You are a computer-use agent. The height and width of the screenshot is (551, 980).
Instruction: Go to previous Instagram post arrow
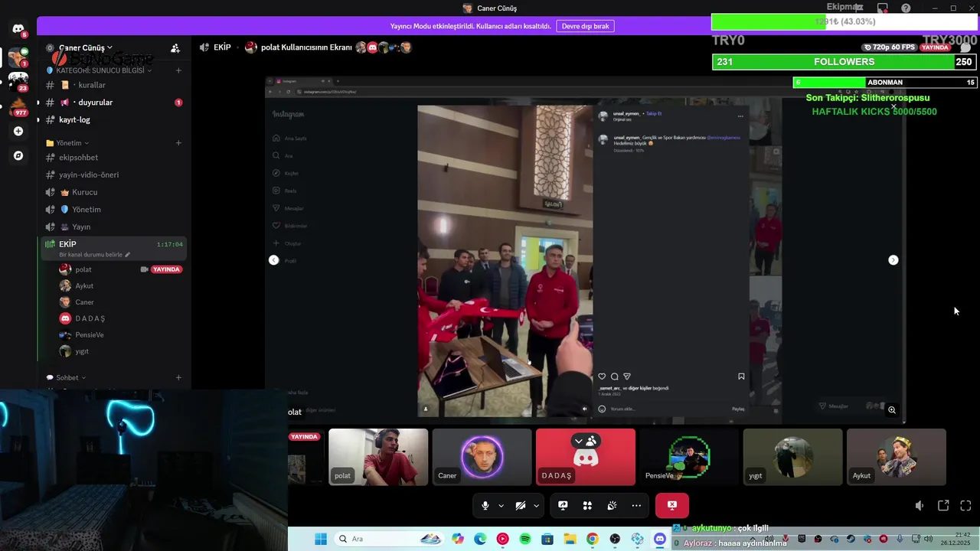[x=273, y=260]
